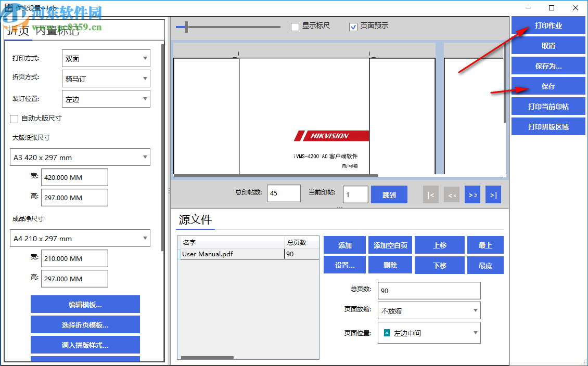Image resolution: width=588 pixels, height=366 pixels.
Task: Jump to the first imposition sheet
Action: 430,194
